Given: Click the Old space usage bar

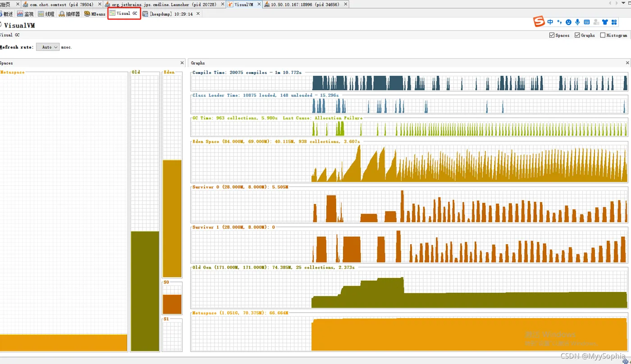Looking at the screenshot, I should (145, 291).
